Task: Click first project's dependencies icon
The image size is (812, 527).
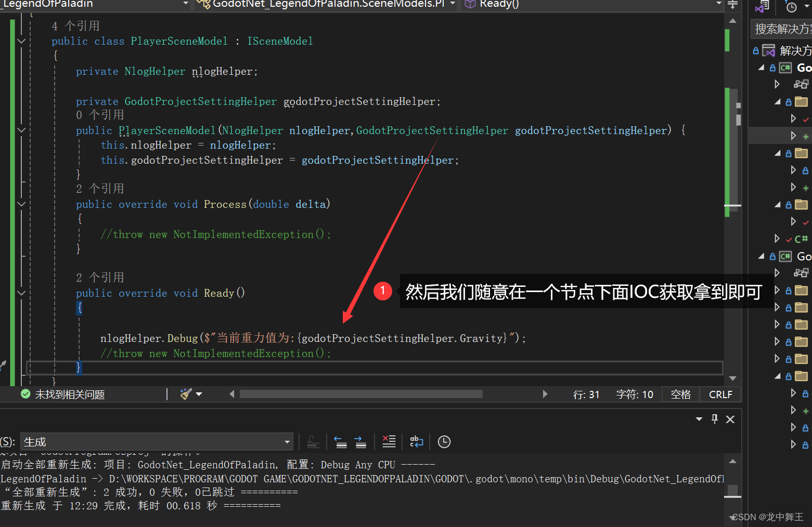Action: 801,84
